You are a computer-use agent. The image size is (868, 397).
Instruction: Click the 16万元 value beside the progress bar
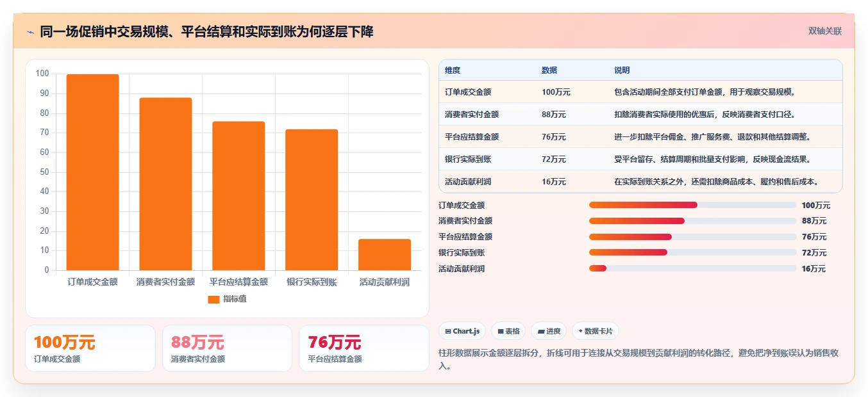[x=814, y=269]
